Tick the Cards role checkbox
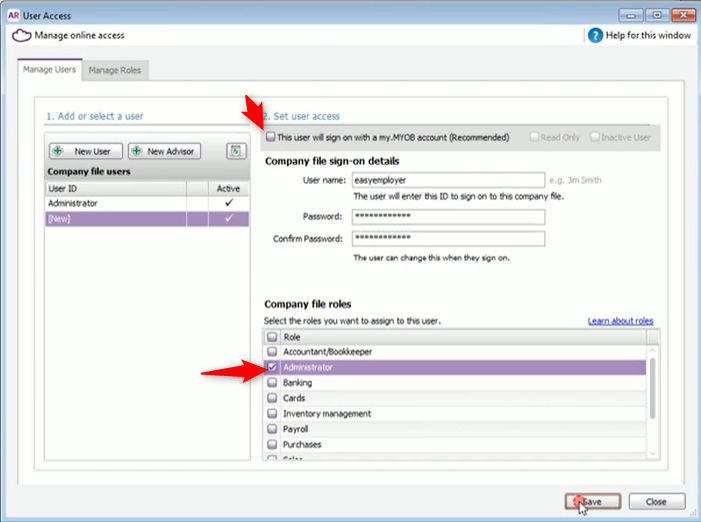 [272, 398]
